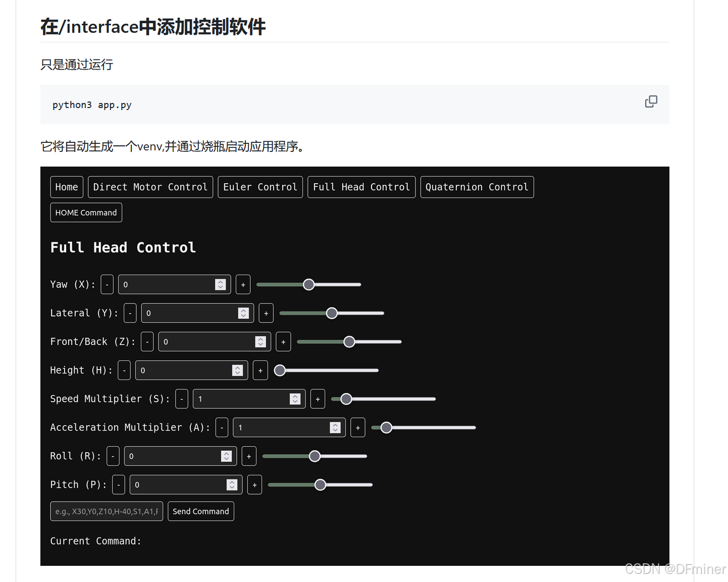Screen dimensions: 728x582
Task: Click the command example input field
Action: click(x=106, y=511)
